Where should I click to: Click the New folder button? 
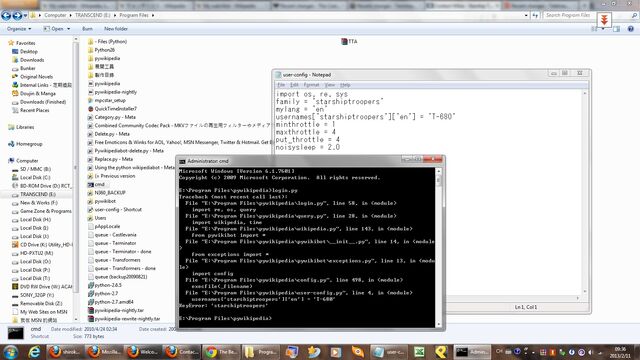pos(116,29)
